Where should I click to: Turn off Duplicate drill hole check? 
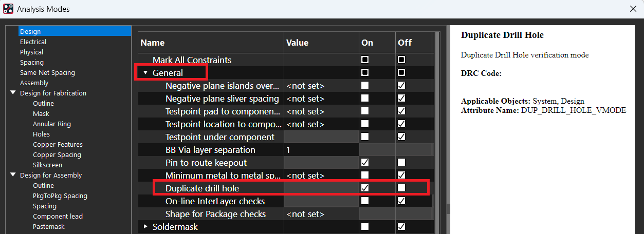(x=401, y=188)
